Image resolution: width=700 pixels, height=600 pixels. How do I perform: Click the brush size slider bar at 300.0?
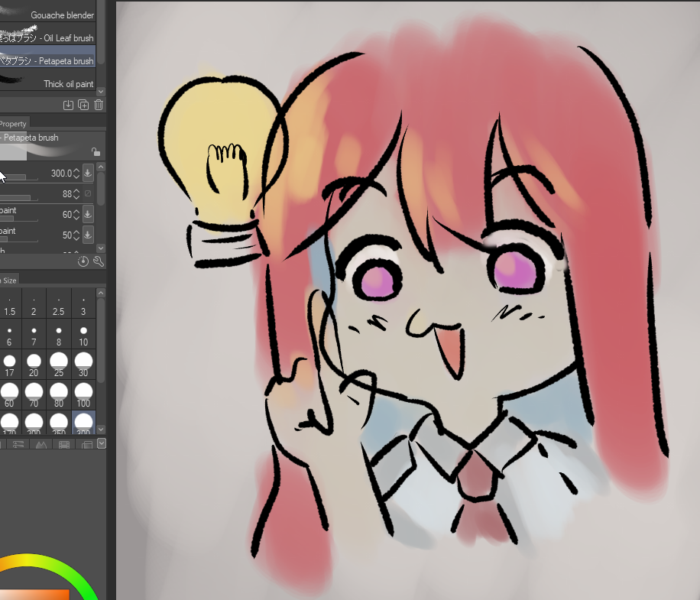pyautogui.click(x=19, y=177)
